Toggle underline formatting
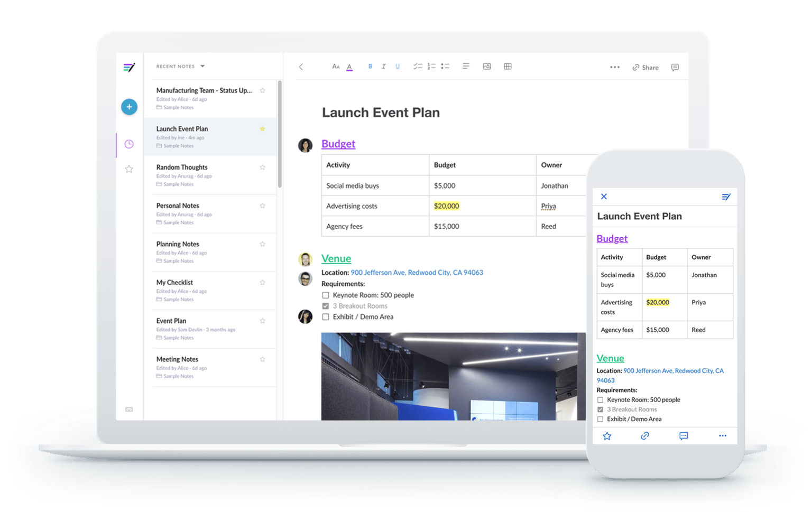Screen dimensions: 812x512 pos(398,67)
